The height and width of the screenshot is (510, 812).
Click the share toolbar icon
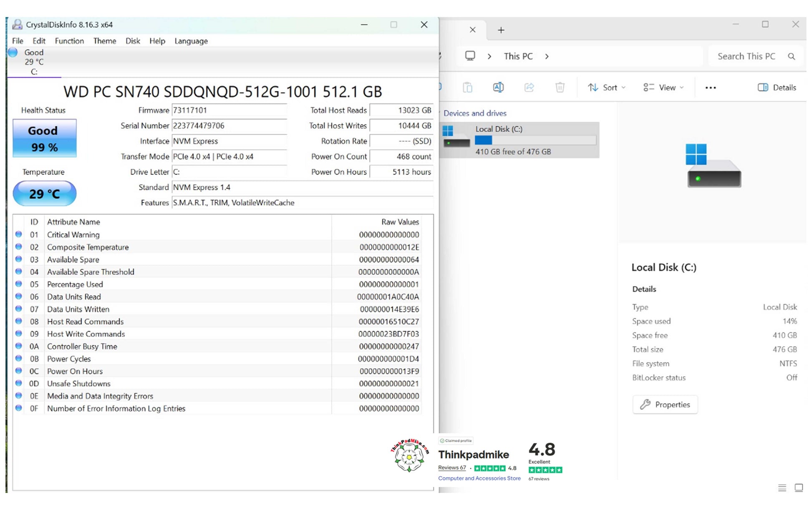(x=529, y=88)
